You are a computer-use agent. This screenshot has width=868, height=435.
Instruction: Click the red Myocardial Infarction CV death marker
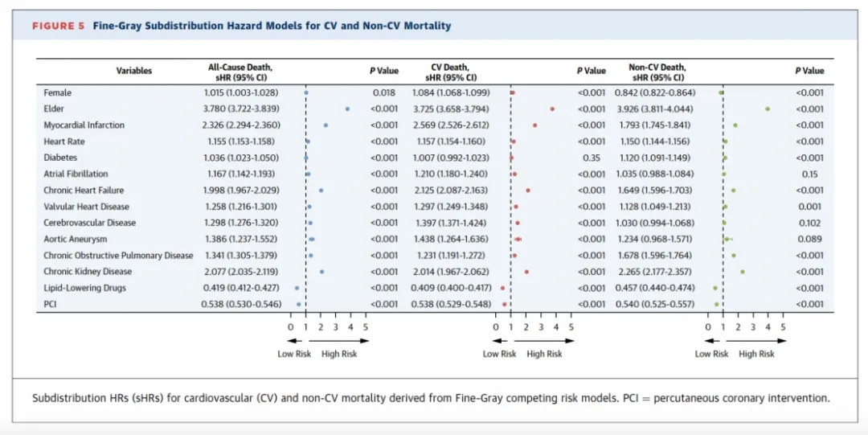tap(534, 125)
